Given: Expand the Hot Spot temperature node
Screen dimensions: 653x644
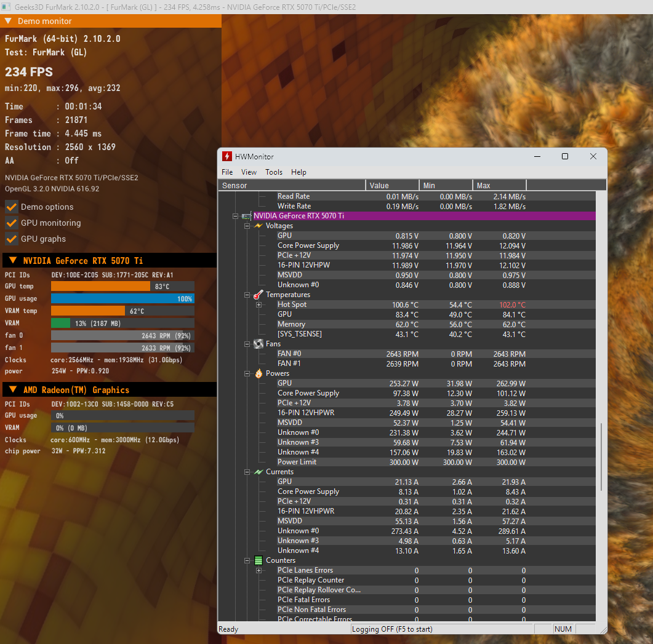Looking at the screenshot, I should 258,304.
